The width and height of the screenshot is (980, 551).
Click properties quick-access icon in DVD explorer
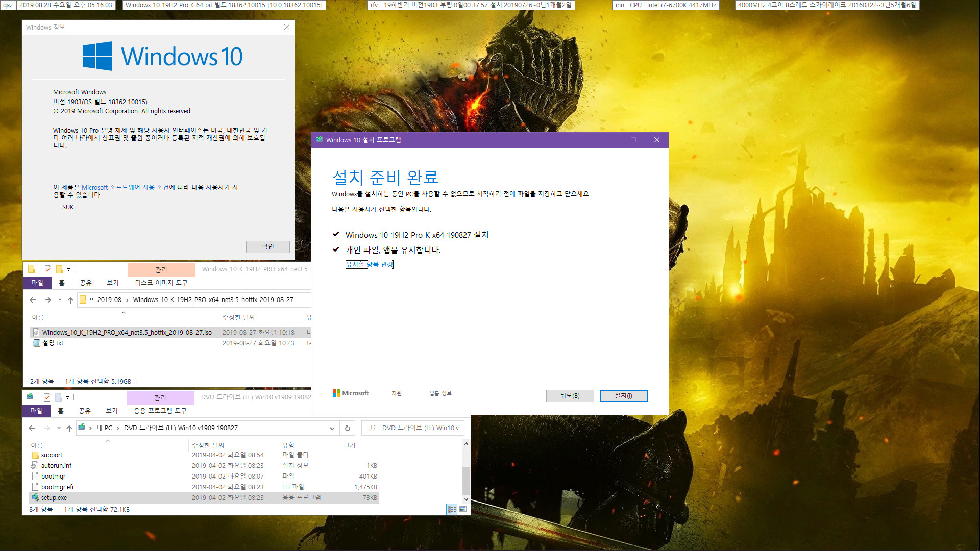point(47,397)
